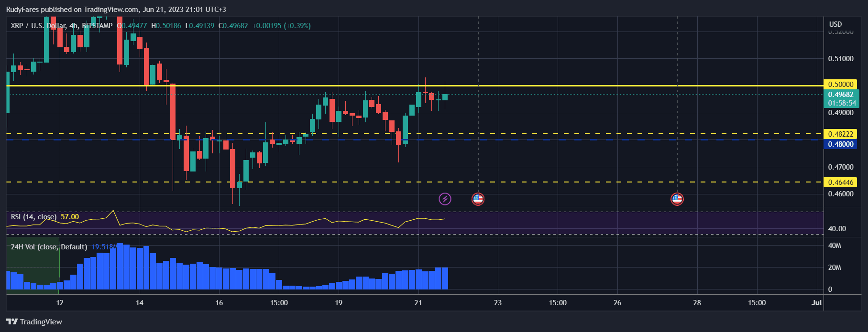868x332 pixels.
Task: Click the RSI (14, close) indicator label
Action: [33, 217]
